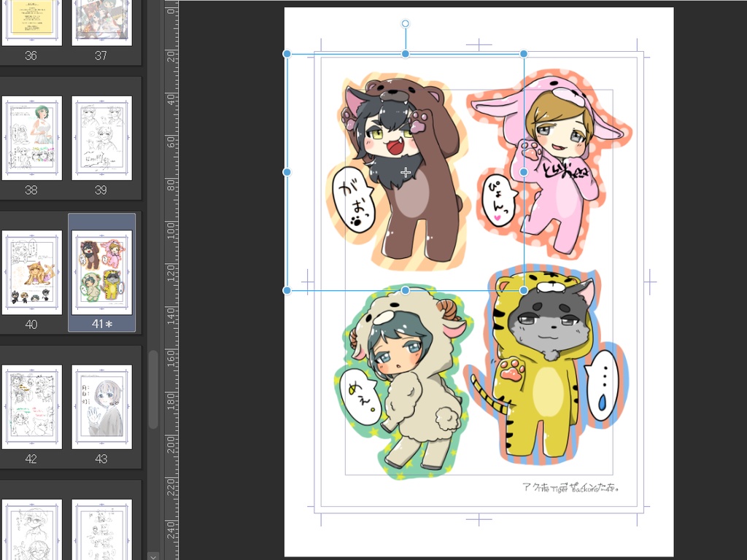Select the current page thumbnail 41
This screenshot has height=560, width=747.
tap(102, 273)
